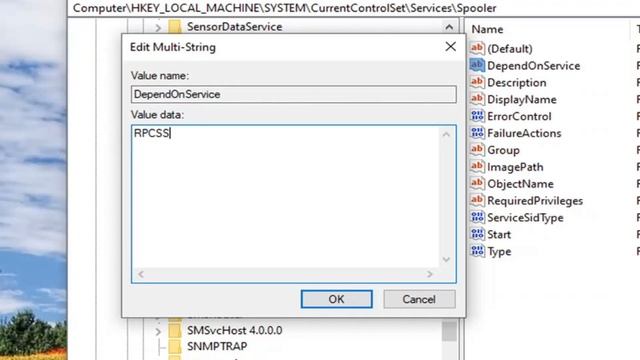Confirm the edit with OK
This screenshot has height=360, width=640.
click(337, 299)
